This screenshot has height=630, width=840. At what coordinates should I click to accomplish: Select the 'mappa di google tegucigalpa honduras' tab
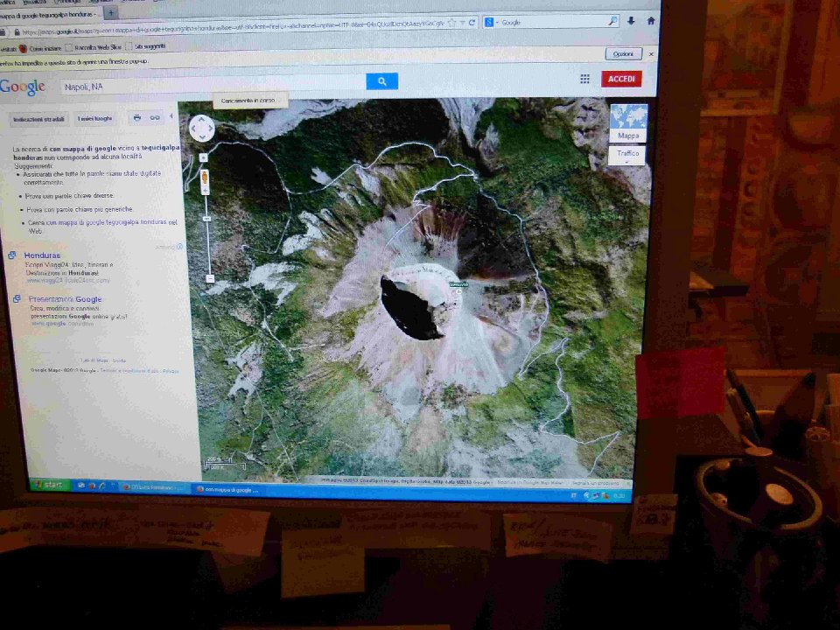(x=50, y=14)
